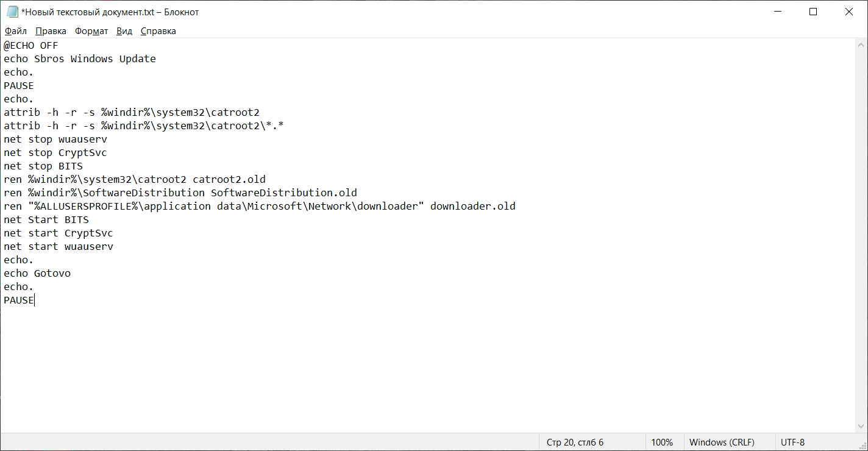The image size is (868, 451).
Task: Open the Вид menu
Action: pyautogui.click(x=124, y=31)
